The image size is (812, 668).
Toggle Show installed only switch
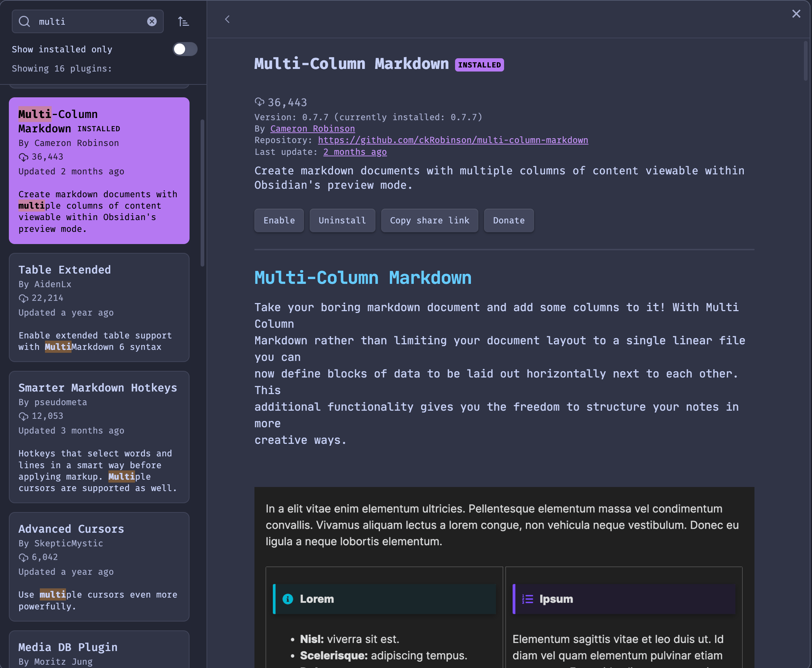pyautogui.click(x=185, y=49)
